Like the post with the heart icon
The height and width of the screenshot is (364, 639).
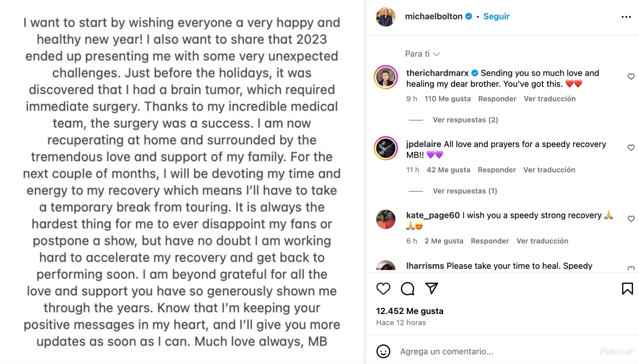(383, 288)
